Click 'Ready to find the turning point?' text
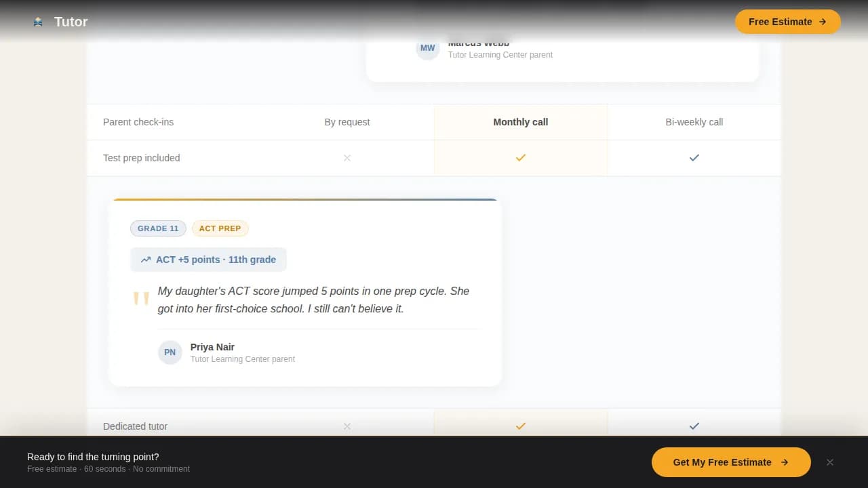 93,457
